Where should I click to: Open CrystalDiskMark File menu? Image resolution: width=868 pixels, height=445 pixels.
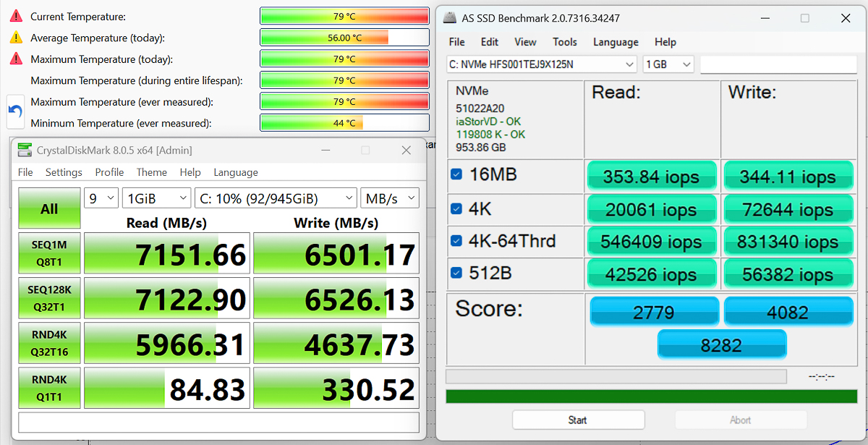(25, 172)
